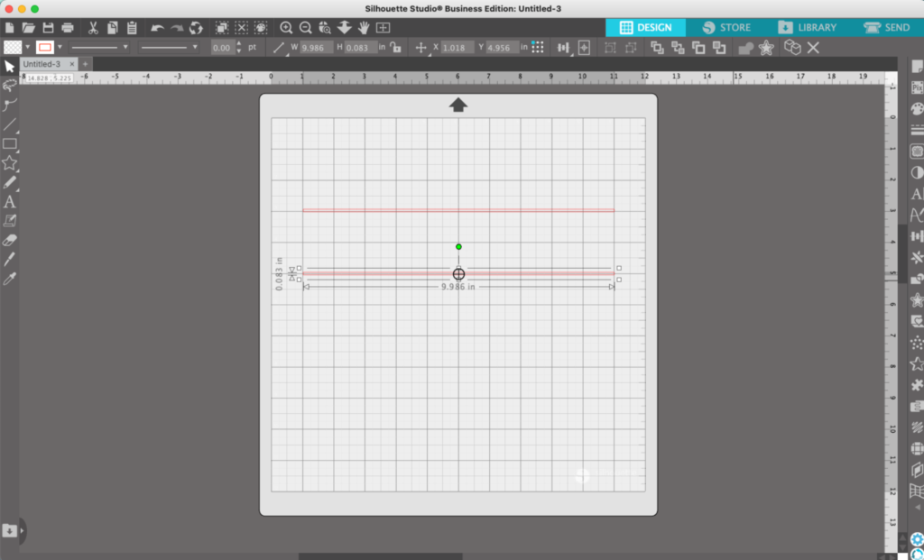This screenshot has height=560, width=924.
Task: Open the replicate cubes icon
Action: click(x=792, y=47)
